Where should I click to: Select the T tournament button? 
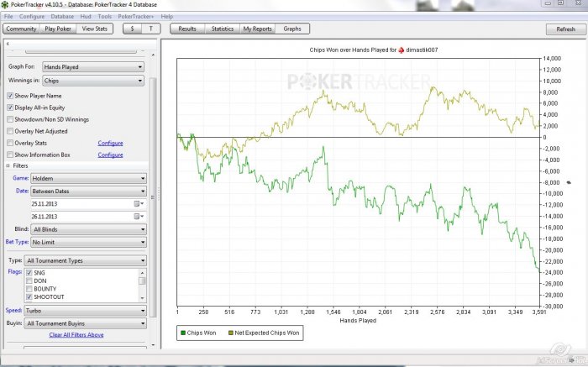(150, 29)
